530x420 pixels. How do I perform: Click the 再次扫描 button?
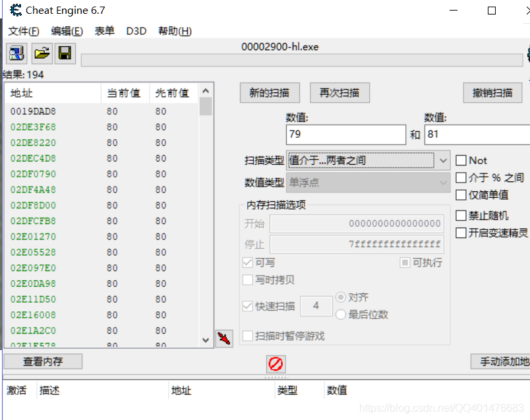pos(339,93)
